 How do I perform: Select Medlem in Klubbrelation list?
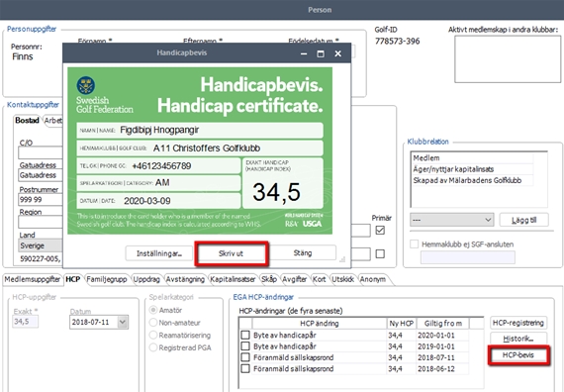473,158
